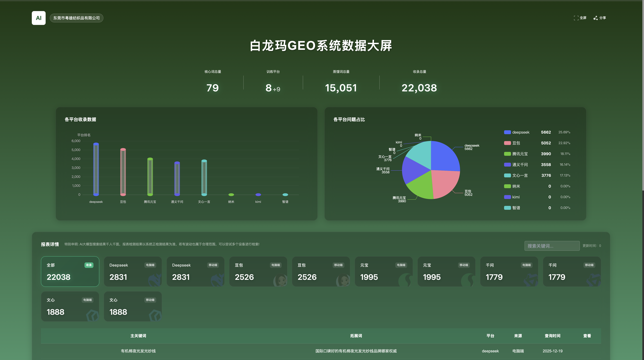644x360 pixels.
Task: Select Deepseek 电脑端 card
Action: 133,271
